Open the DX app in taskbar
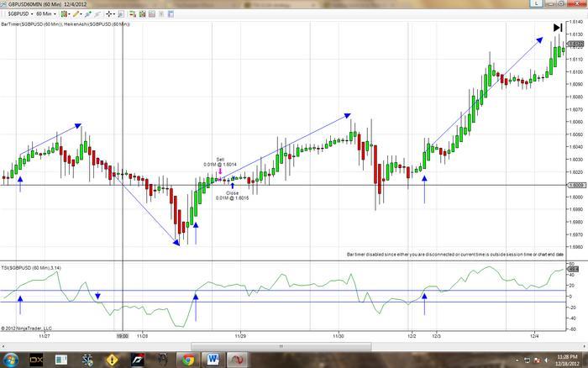This screenshot has width=588, height=368. click(x=36, y=360)
